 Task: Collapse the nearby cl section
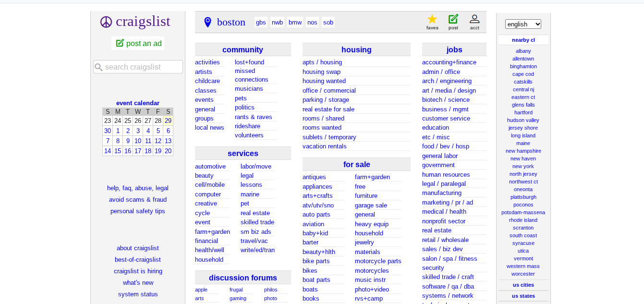[523, 40]
